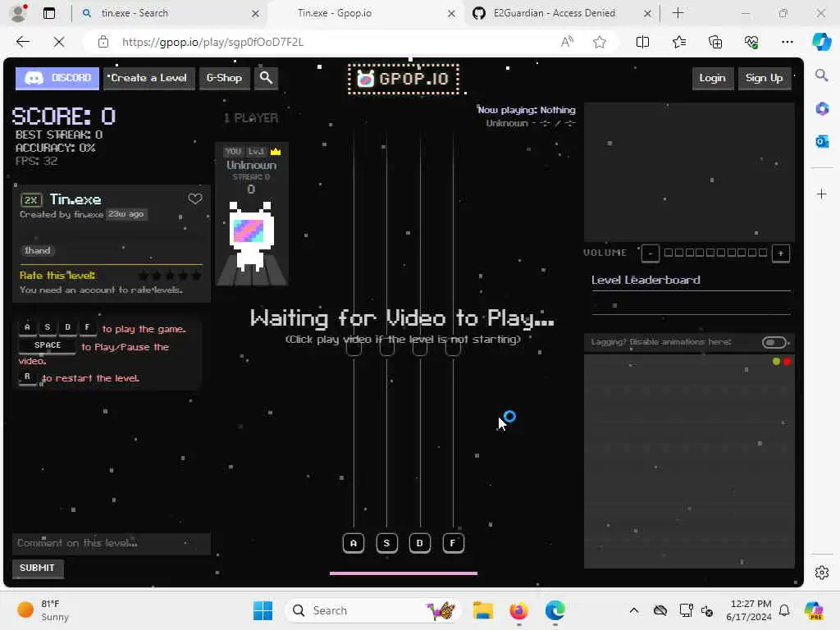Open Browser essentials heart icon
Screen dimensions: 840x630
click(751, 42)
